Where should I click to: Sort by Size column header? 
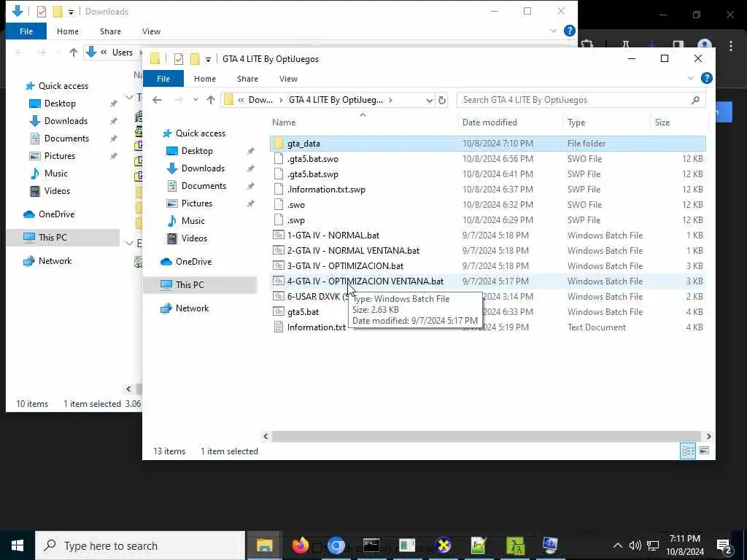pyautogui.click(x=662, y=122)
